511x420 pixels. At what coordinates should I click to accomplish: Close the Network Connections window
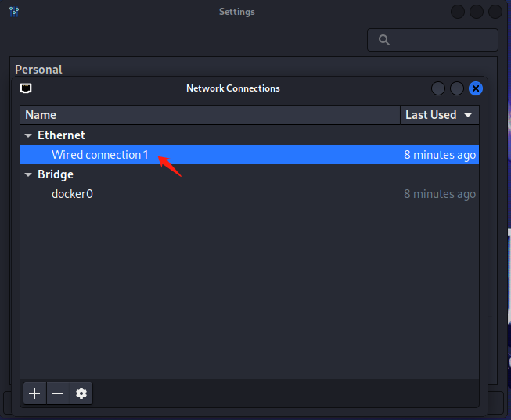click(475, 88)
